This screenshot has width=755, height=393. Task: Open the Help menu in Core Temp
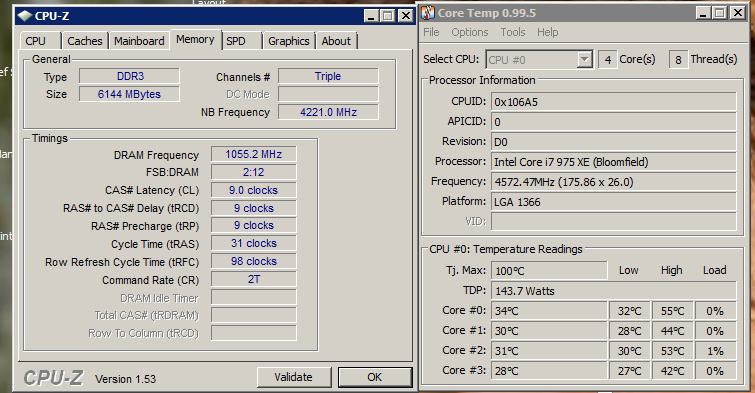click(547, 32)
